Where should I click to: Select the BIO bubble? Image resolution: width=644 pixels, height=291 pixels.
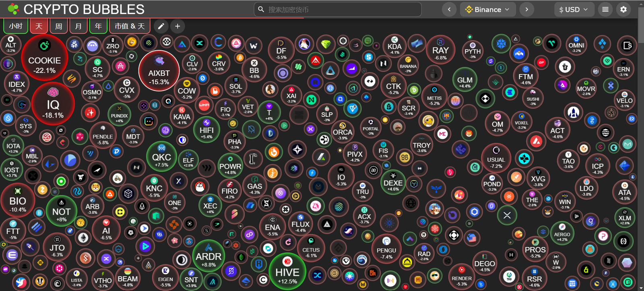[18, 200]
